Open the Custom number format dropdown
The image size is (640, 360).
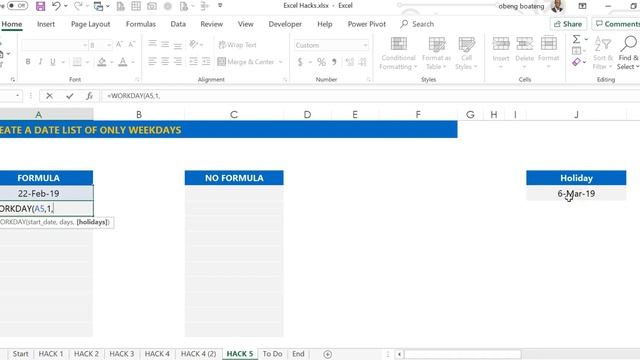point(365,45)
